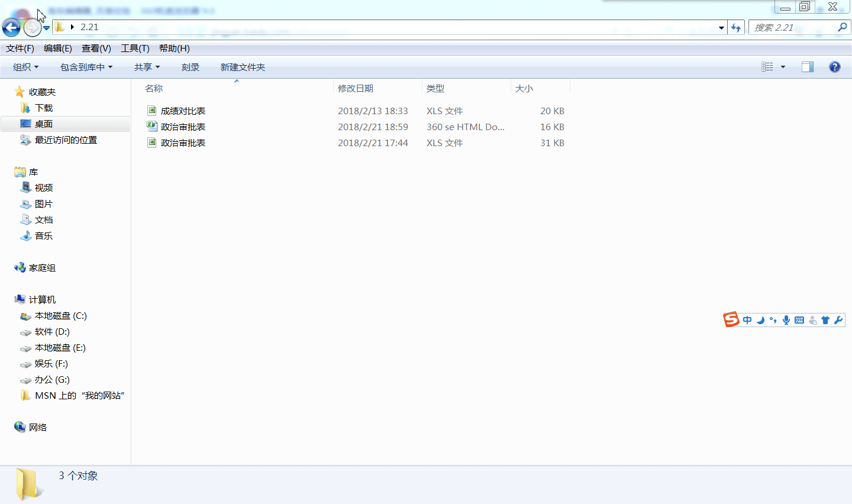Toggle Sogou moon half-width icon
The height and width of the screenshot is (504, 852).
click(x=760, y=320)
